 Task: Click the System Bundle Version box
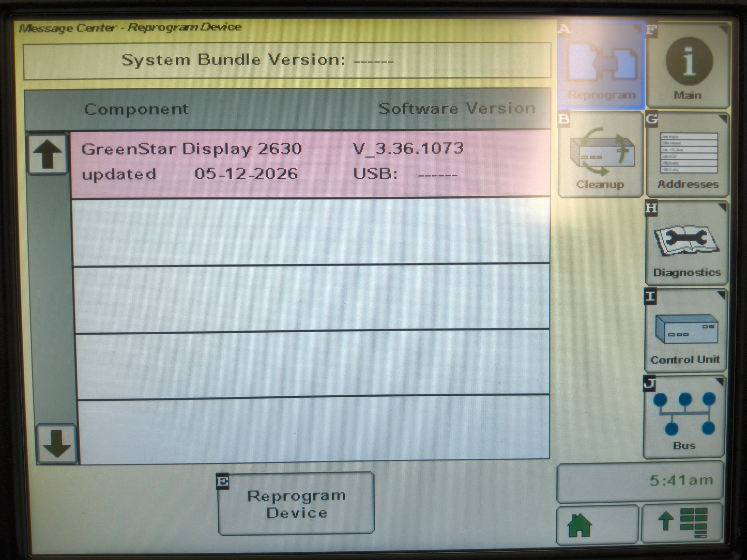tap(287, 61)
